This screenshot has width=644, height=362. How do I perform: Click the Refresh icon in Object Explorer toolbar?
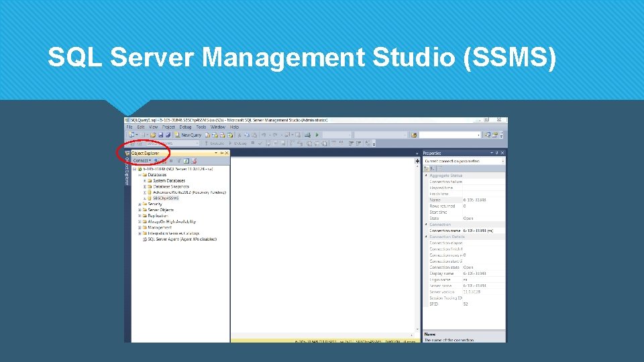click(x=186, y=161)
